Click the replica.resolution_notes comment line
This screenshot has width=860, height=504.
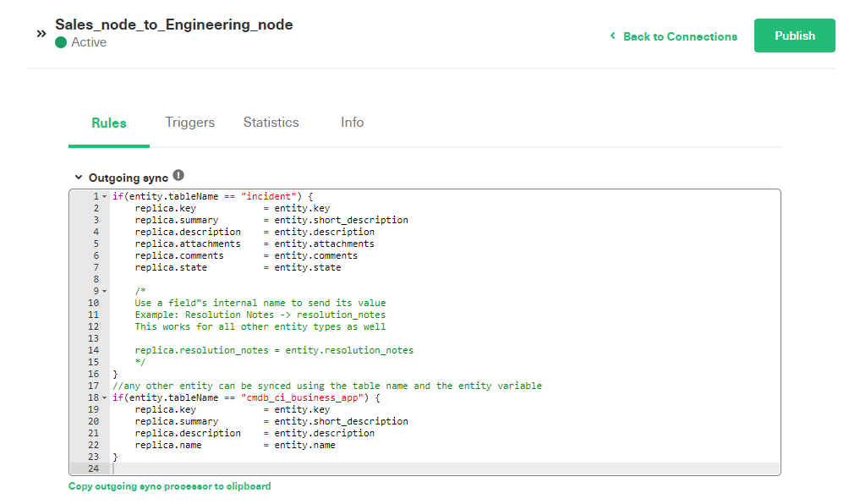(274, 350)
